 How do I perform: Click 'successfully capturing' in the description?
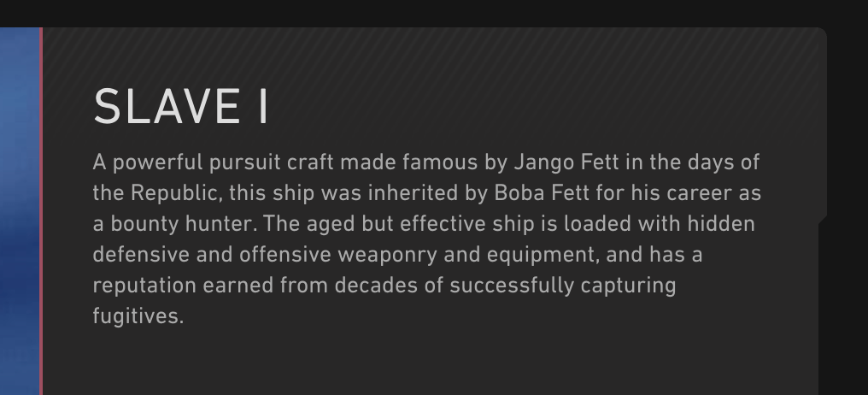(562, 286)
